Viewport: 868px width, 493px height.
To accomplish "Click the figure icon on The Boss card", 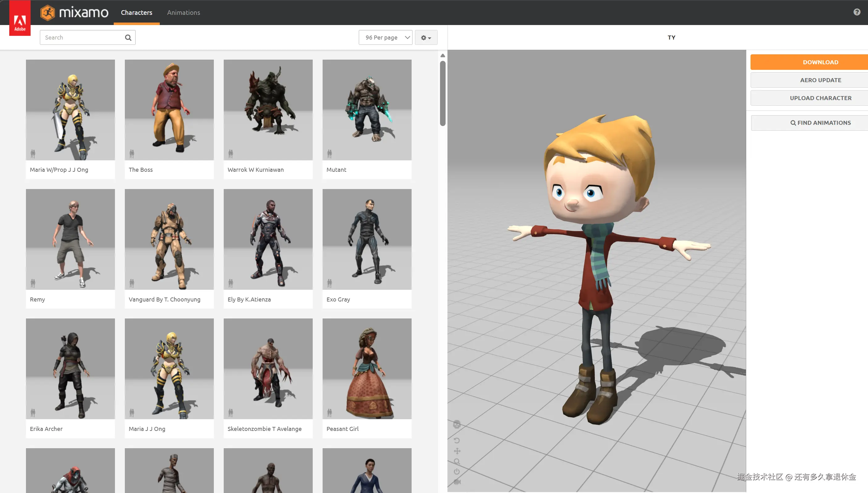I will pos(132,154).
